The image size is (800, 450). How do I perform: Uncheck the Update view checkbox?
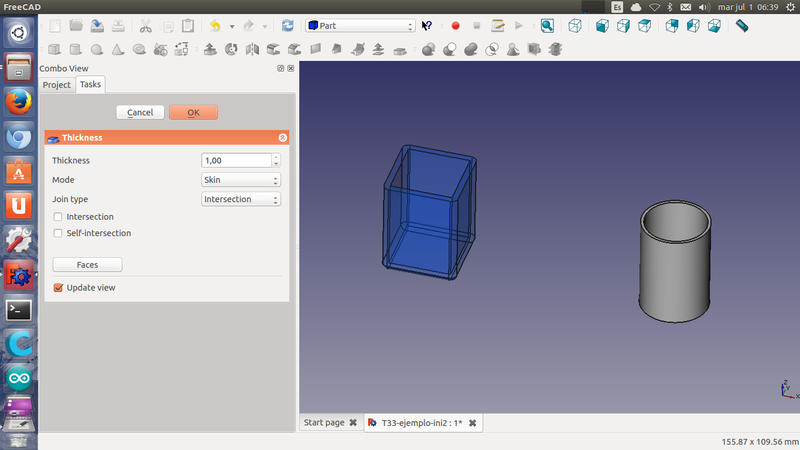click(x=58, y=288)
